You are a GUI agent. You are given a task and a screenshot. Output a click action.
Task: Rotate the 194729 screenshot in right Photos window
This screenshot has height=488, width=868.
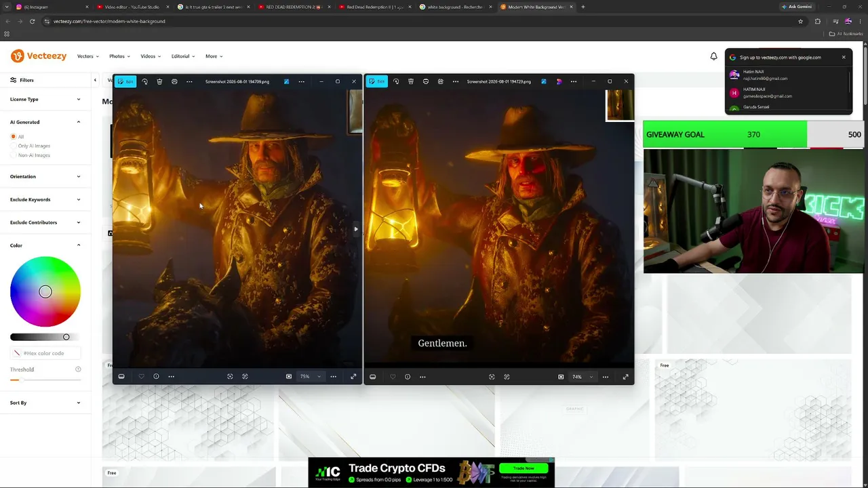click(396, 81)
